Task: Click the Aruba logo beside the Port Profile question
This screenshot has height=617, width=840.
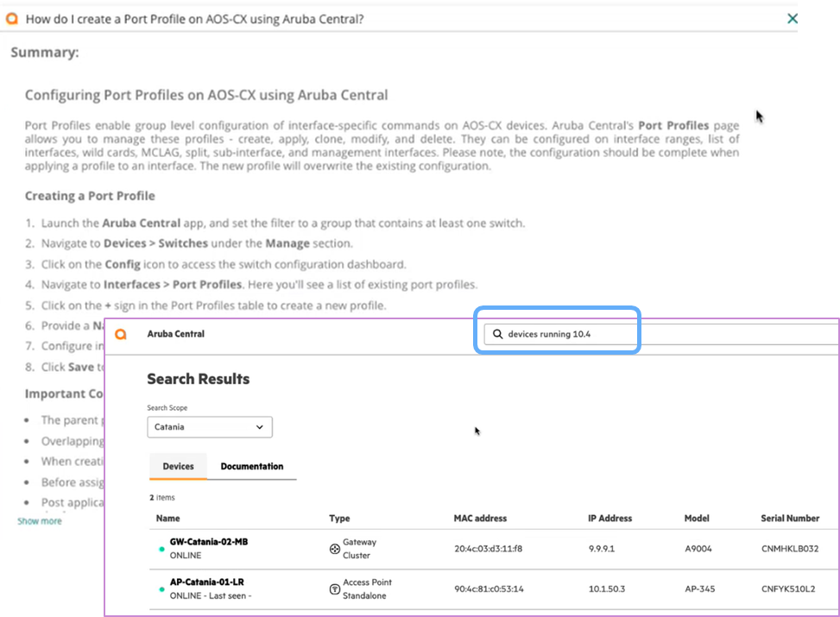Action: coord(12,18)
